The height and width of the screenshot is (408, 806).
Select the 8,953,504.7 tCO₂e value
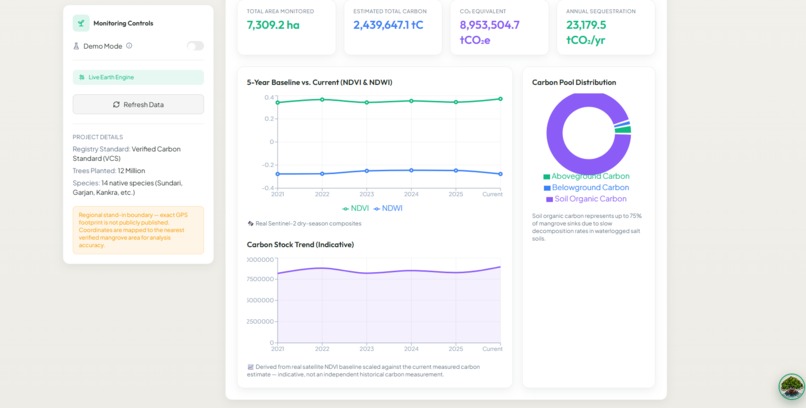(x=489, y=32)
